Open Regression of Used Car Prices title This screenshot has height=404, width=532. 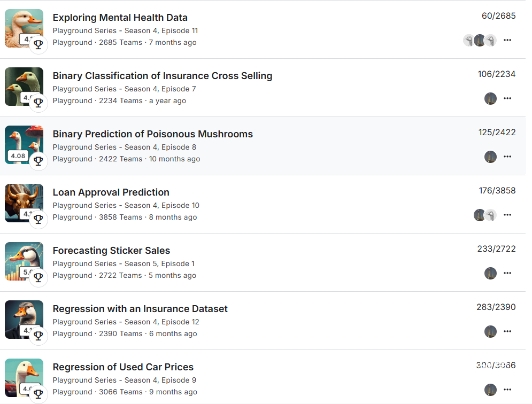tap(123, 367)
